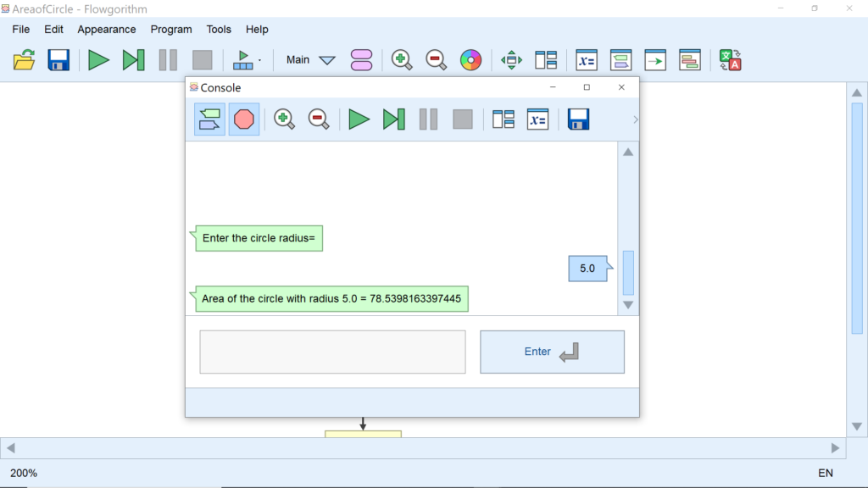Run the flowchart program

[97, 59]
